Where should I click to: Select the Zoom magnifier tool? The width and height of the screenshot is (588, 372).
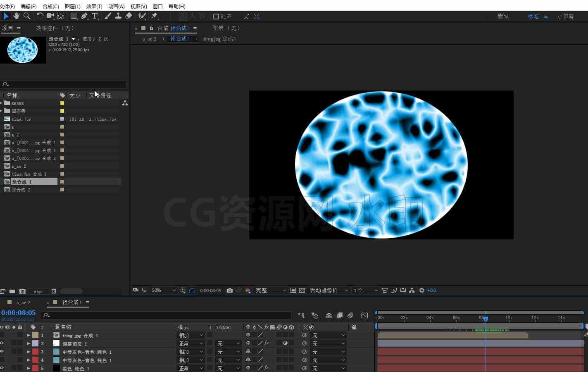tap(27, 16)
